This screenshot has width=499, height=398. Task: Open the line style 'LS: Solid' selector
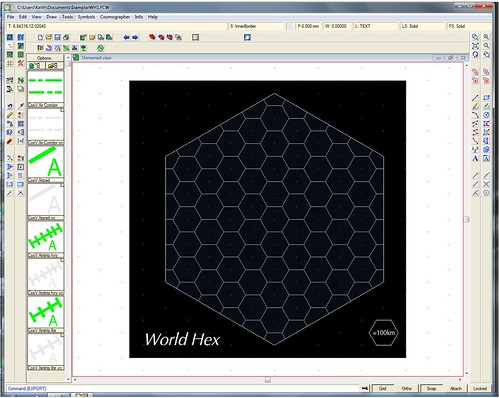pos(422,26)
